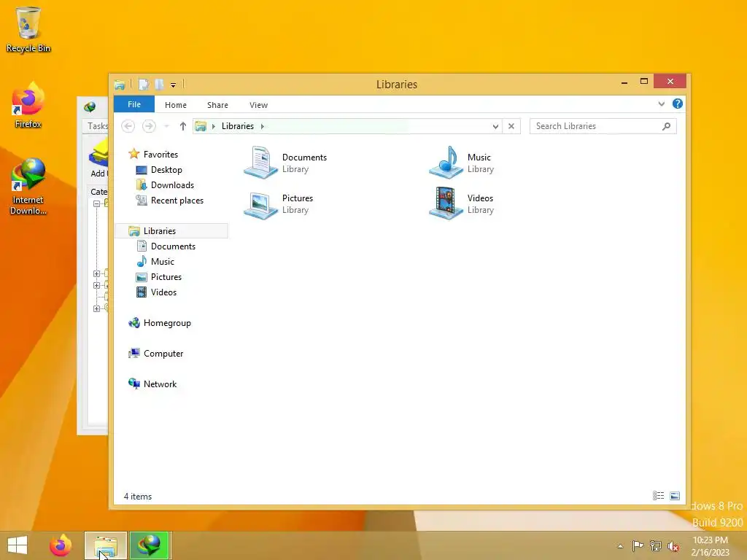747x560 pixels.
Task: Click the Properties icon in quick access toolbar
Action: (144, 85)
